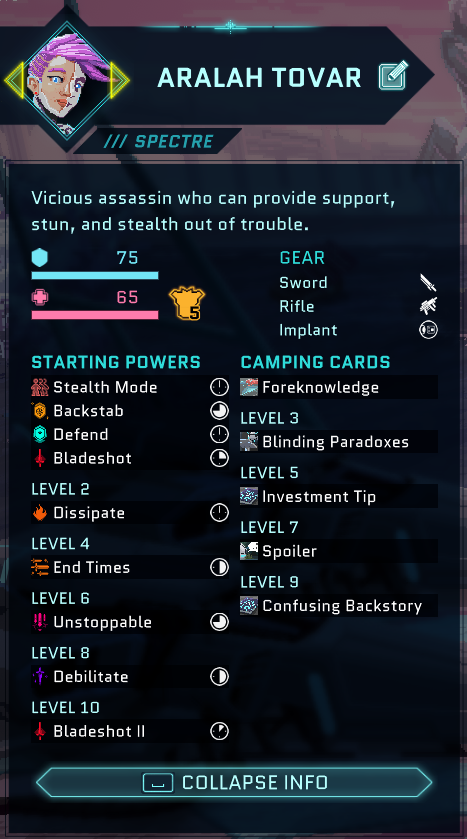Click the Sword gear icon
Image resolution: width=467 pixels, height=839 pixels.
(x=428, y=282)
